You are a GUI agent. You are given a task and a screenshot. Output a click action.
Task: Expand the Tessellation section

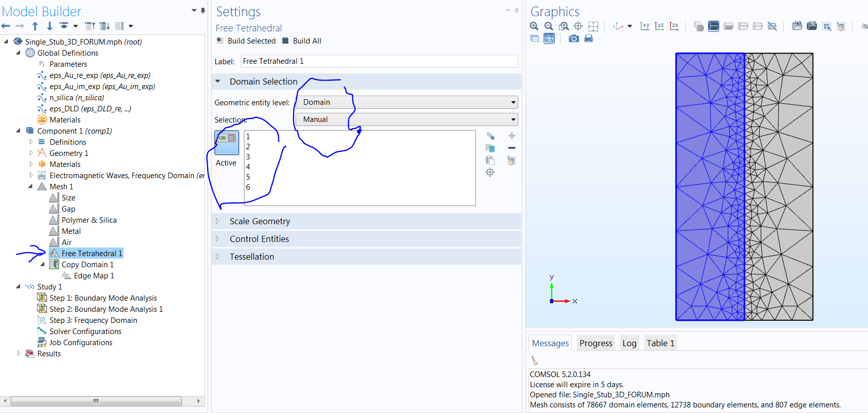tap(252, 257)
